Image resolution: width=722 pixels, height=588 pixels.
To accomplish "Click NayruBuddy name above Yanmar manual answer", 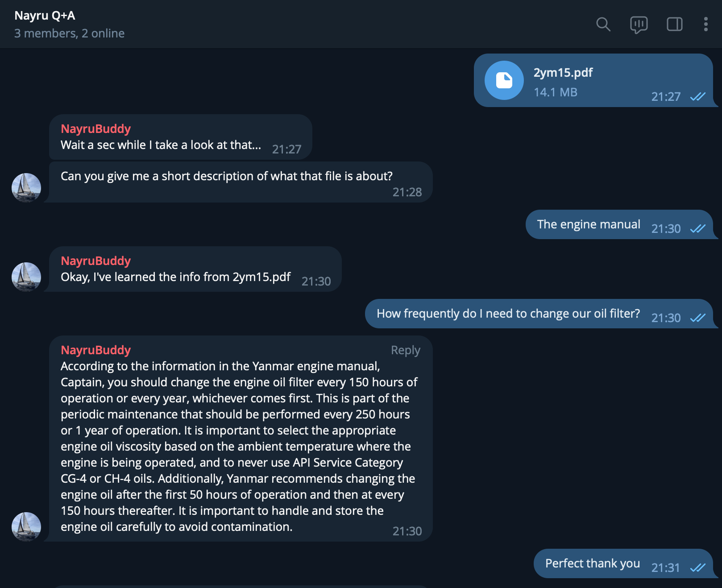I will [x=95, y=350].
